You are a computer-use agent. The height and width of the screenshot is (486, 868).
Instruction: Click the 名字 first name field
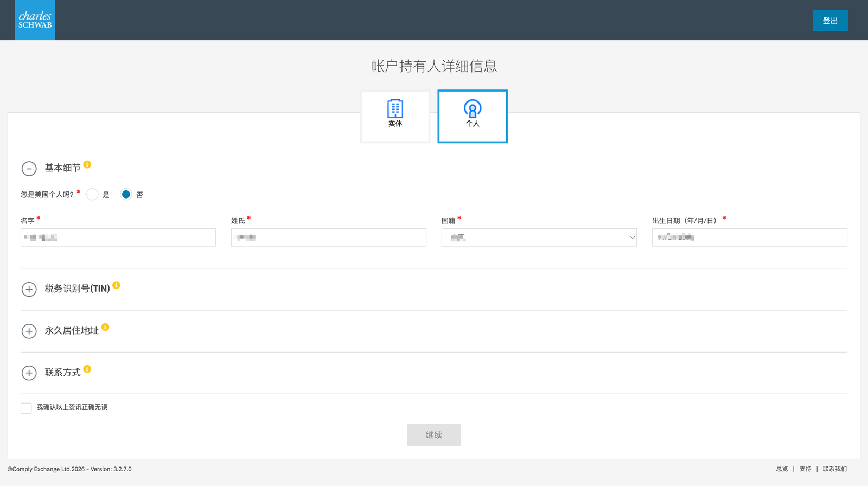point(118,238)
